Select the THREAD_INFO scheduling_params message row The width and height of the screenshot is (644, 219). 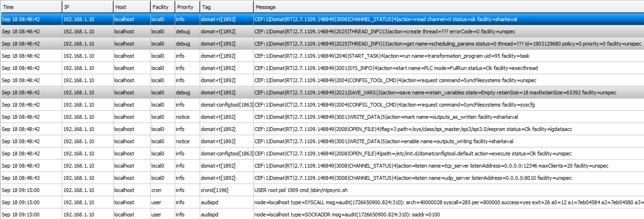[448, 44]
